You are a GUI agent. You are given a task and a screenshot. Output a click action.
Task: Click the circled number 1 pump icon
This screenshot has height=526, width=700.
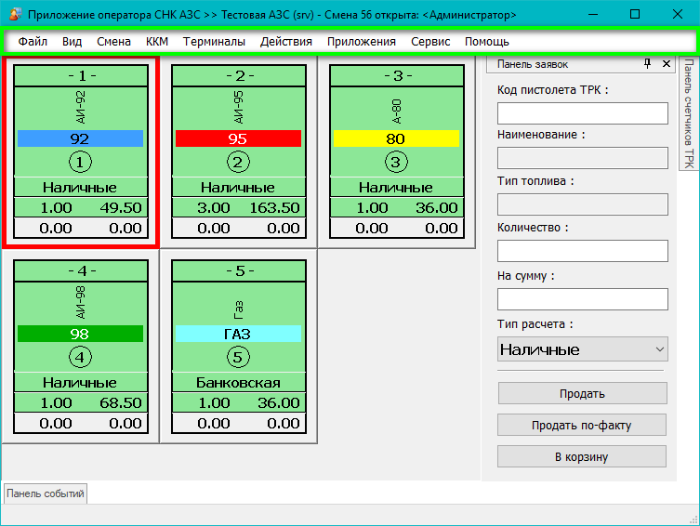coord(79,162)
